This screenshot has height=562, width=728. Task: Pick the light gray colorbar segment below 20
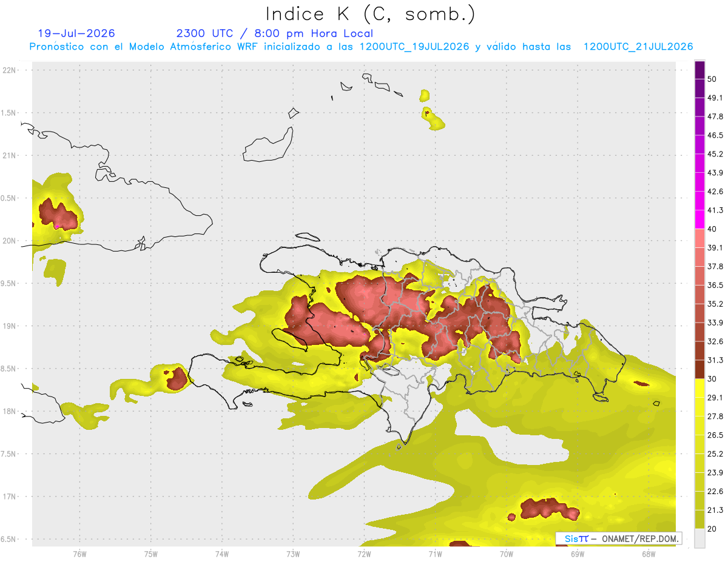tap(699, 538)
